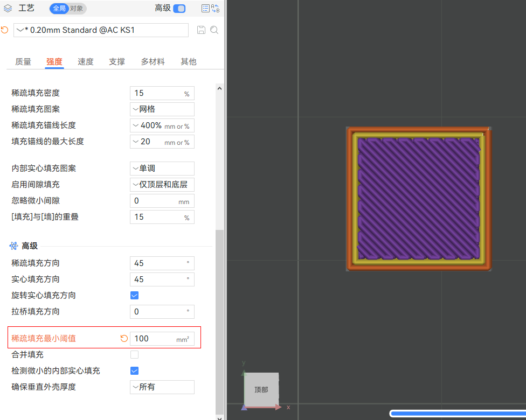Switch to 全局 global mode

(x=59, y=9)
